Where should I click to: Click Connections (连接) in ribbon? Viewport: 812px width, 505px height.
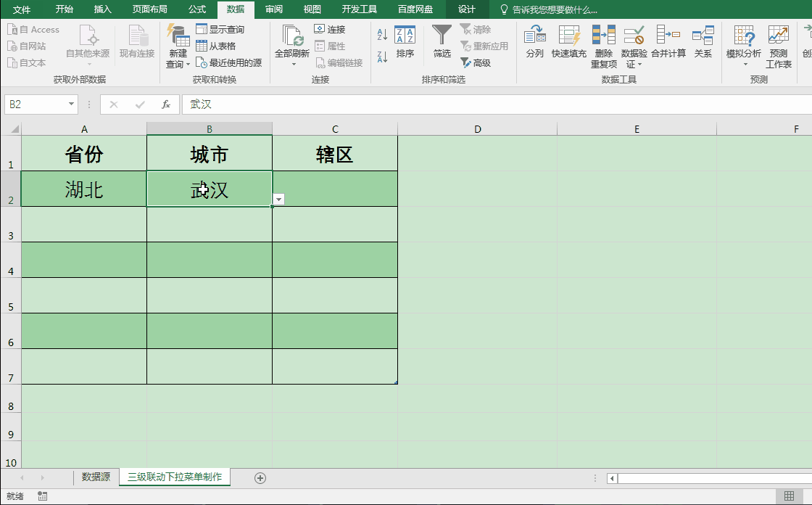click(330, 30)
